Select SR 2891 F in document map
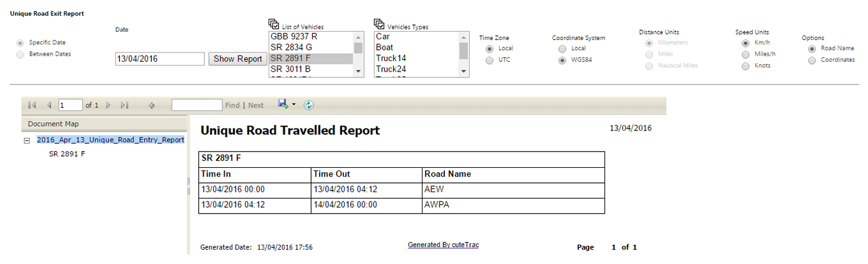 click(x=67, y=154)
